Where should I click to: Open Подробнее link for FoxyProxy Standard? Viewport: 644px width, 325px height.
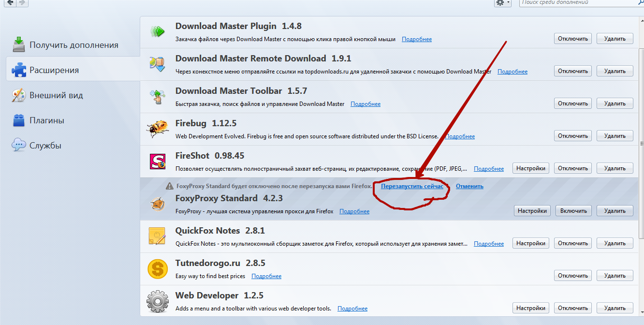(x=354, y=211)
